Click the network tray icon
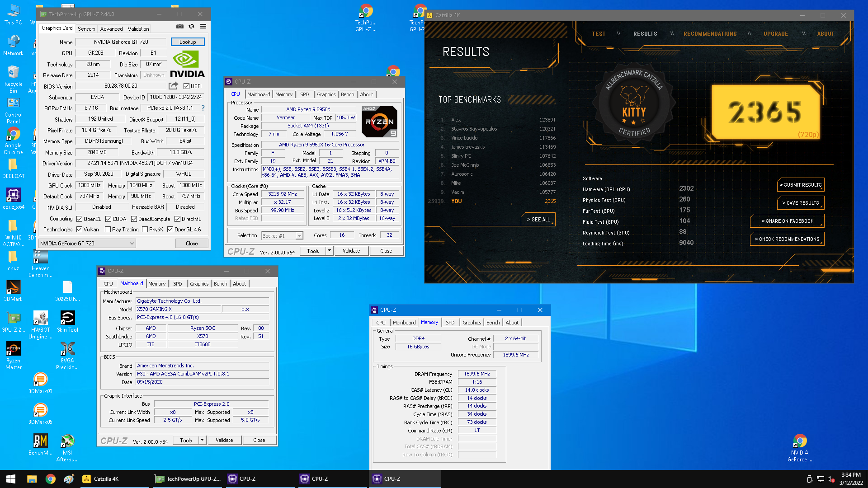Image resolution: width=868 pixels, height=488 pixels. (820, 479)
